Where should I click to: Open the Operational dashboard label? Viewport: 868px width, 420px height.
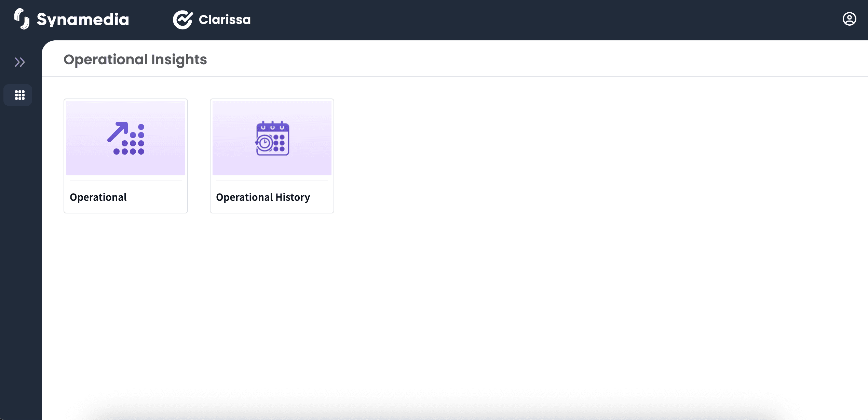coord(98,197)
